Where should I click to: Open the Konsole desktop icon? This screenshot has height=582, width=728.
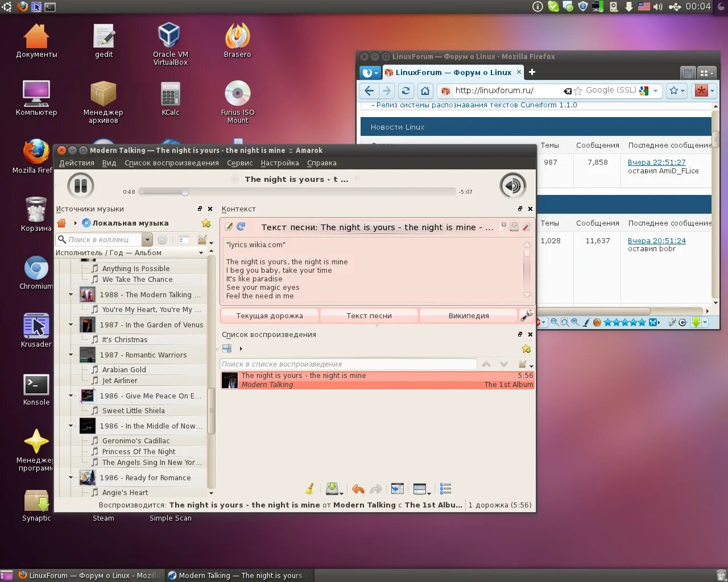[x=36, y=389]
